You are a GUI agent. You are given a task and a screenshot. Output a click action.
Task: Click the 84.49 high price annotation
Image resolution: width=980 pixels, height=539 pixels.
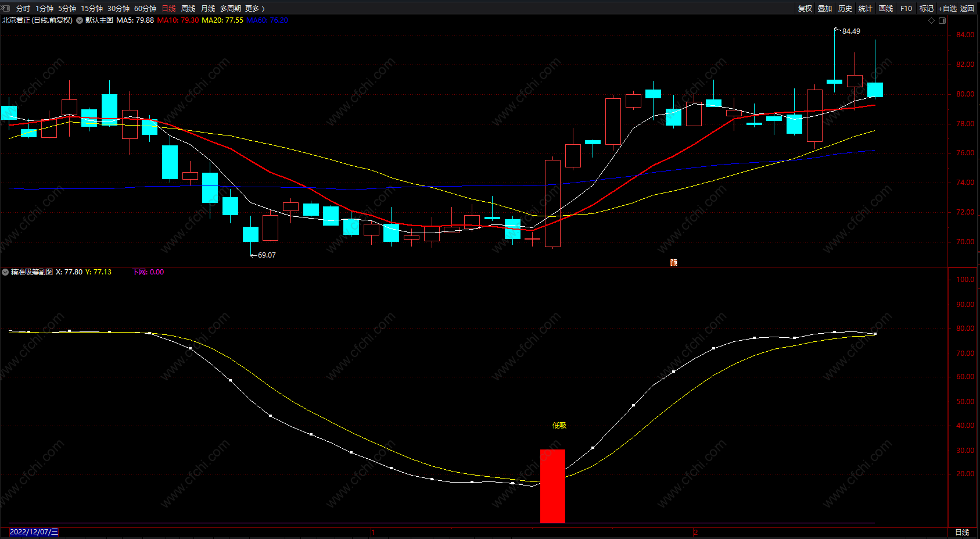point(851,31)
